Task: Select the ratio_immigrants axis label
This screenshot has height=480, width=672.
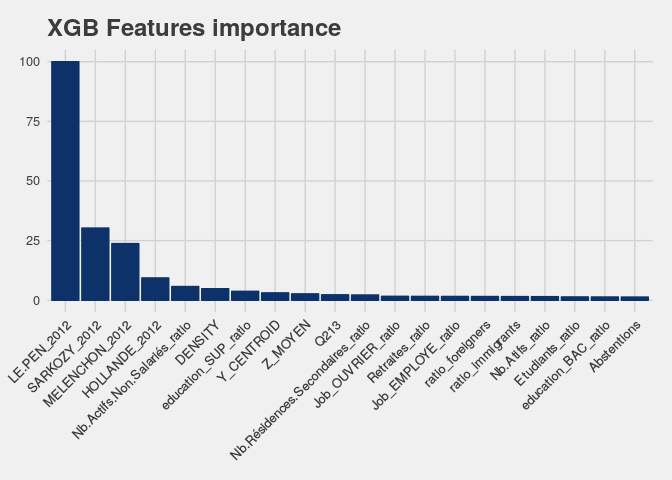Action: (485, 357)
